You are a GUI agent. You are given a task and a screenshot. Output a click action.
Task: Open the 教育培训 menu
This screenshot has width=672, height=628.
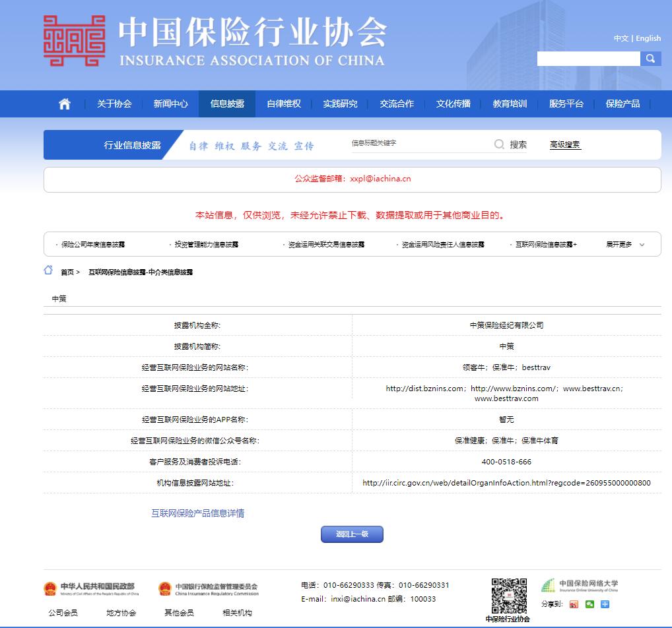(x=510, y=104)
